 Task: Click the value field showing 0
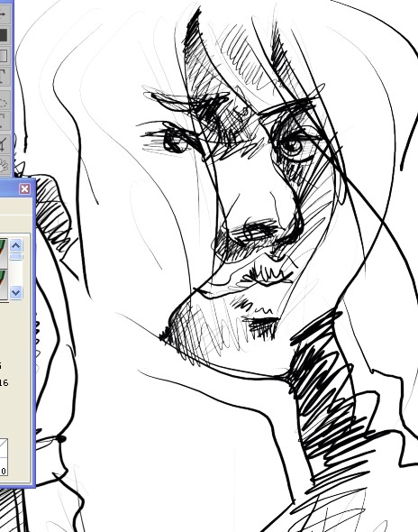point(4,471)
